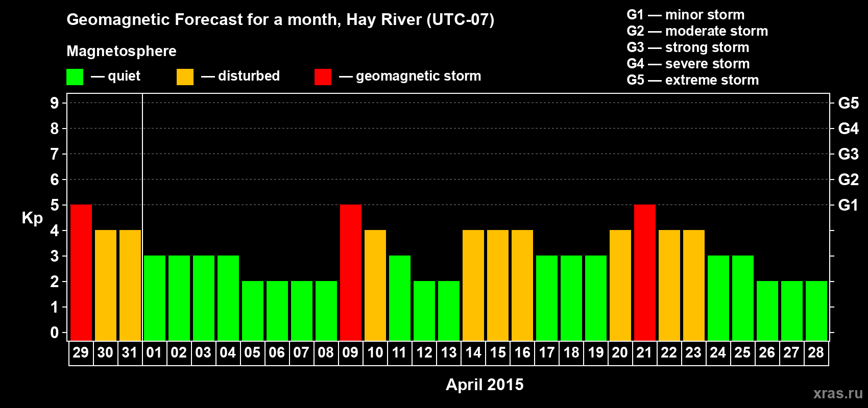The image size is (868, 408).
Task: Click the date label 24
Action: [718, 352]
